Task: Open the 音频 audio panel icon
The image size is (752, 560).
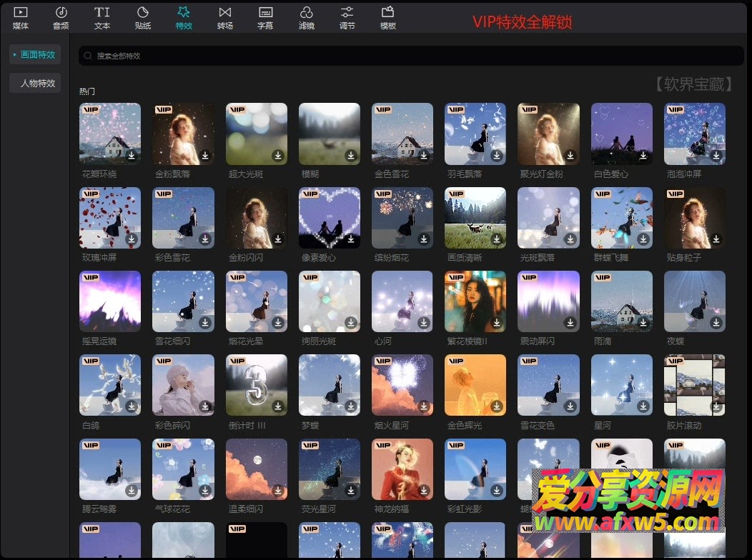Action: coord(61,13)
